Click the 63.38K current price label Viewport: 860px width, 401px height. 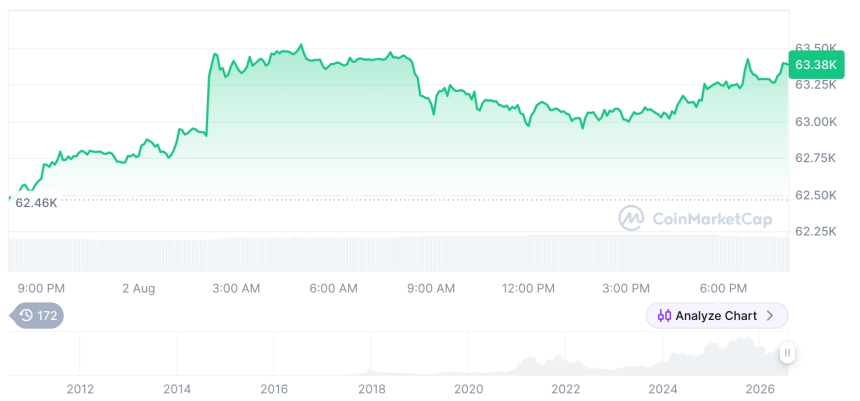tap(816, 65)
